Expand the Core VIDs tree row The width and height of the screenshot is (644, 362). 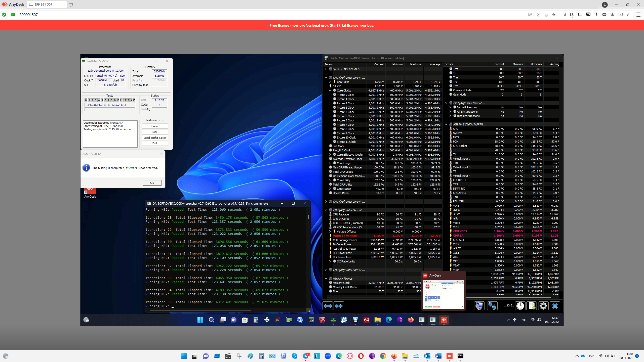point(330,82)
